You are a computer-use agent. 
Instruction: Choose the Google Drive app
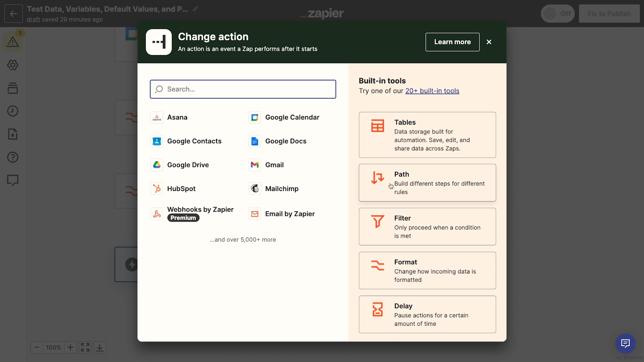[180, 165]
